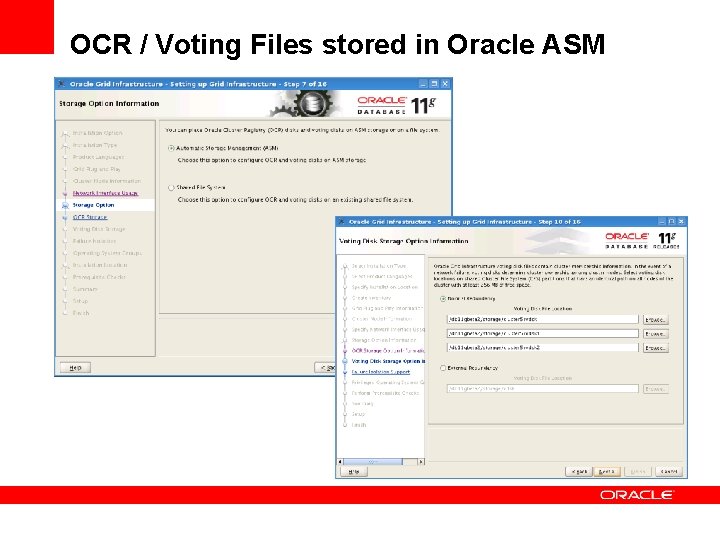This screenshot has width=720, height=540.
Task: Click Voting Disk Storage step in Step 7 sidebar
Action: click(99, 229)
